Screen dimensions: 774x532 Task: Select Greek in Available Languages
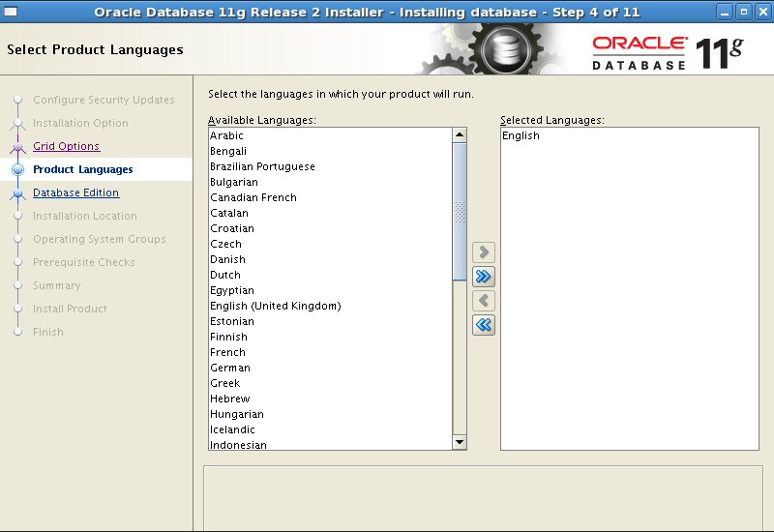[x=330, y=383]
